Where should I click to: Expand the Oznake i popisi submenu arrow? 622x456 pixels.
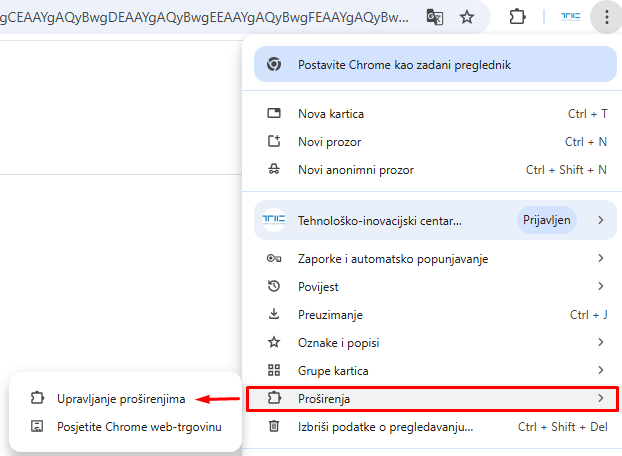click(600, 342)
